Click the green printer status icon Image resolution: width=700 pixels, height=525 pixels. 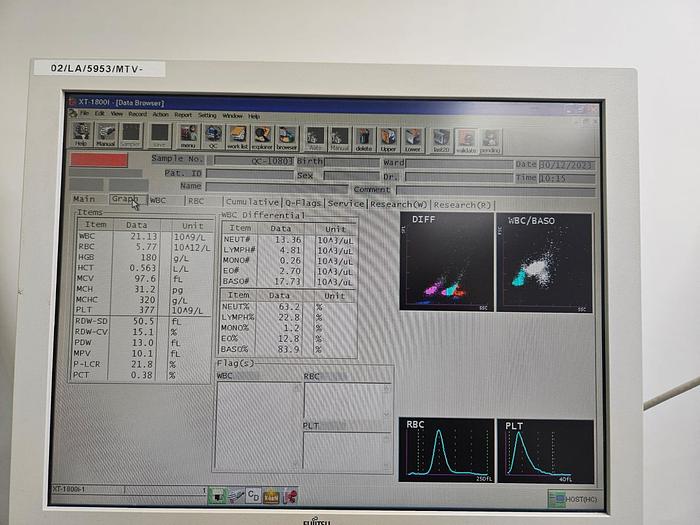(217, 496)
